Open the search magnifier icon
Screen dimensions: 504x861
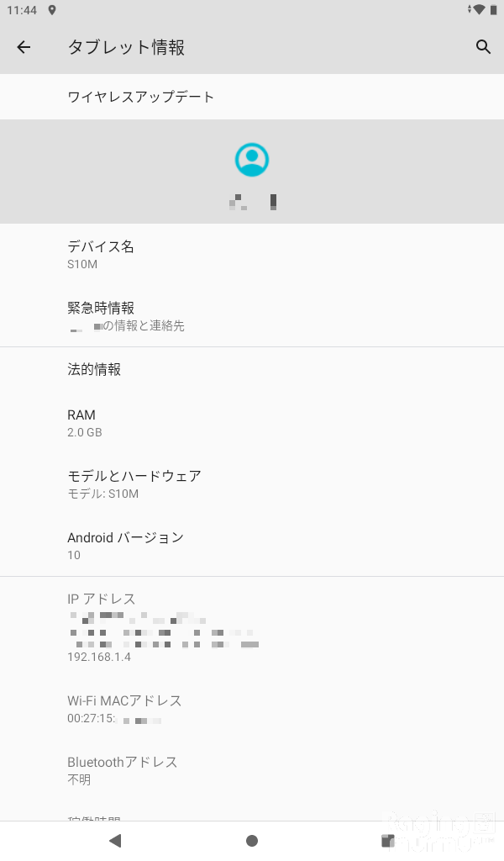(483, 47)
